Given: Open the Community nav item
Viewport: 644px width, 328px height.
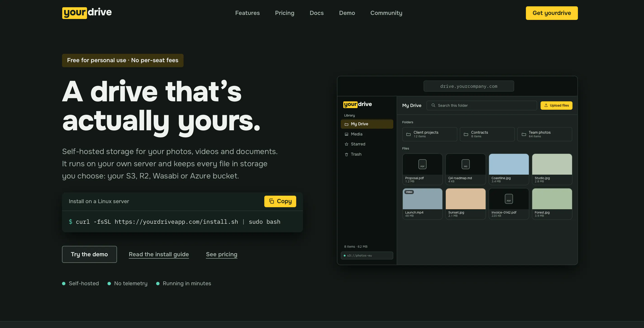Looking at the screenshot, I should click(386, 13).
